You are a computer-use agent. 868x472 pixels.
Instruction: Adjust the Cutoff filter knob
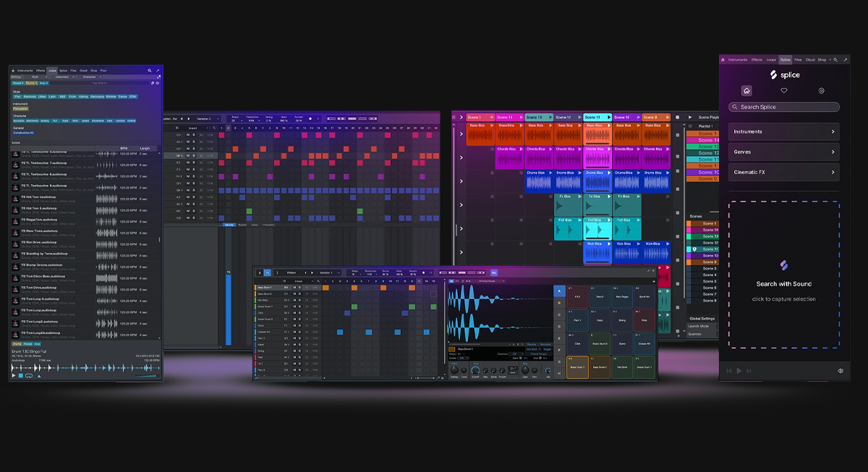475,369
